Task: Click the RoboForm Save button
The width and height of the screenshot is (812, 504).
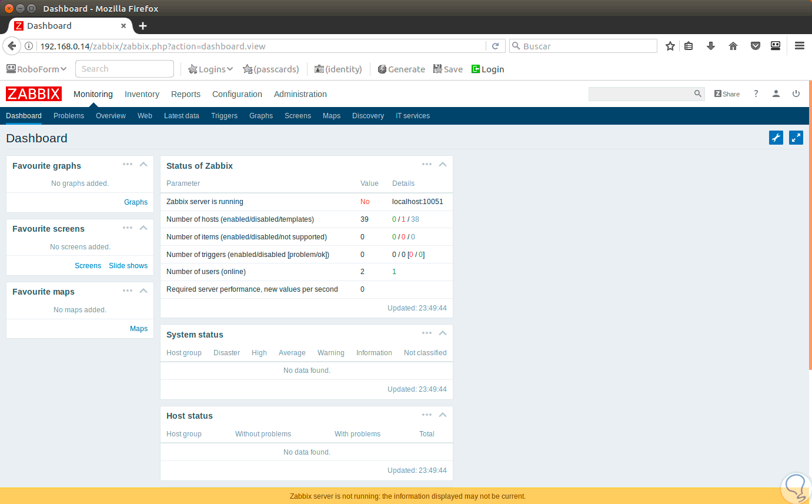Action: tap(448, 69)
